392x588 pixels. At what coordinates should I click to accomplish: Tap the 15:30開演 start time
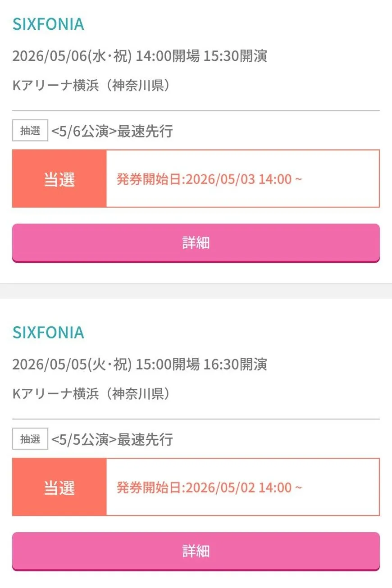235,56
